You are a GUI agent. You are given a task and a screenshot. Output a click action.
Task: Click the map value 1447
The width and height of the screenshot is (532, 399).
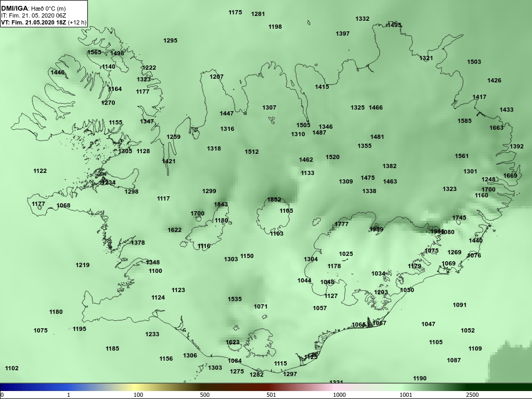(x=227, y=113)
